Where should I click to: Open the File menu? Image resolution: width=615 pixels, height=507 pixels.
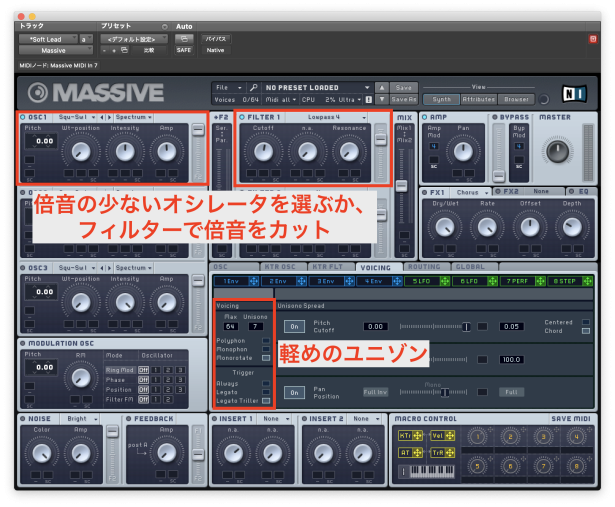229,87
